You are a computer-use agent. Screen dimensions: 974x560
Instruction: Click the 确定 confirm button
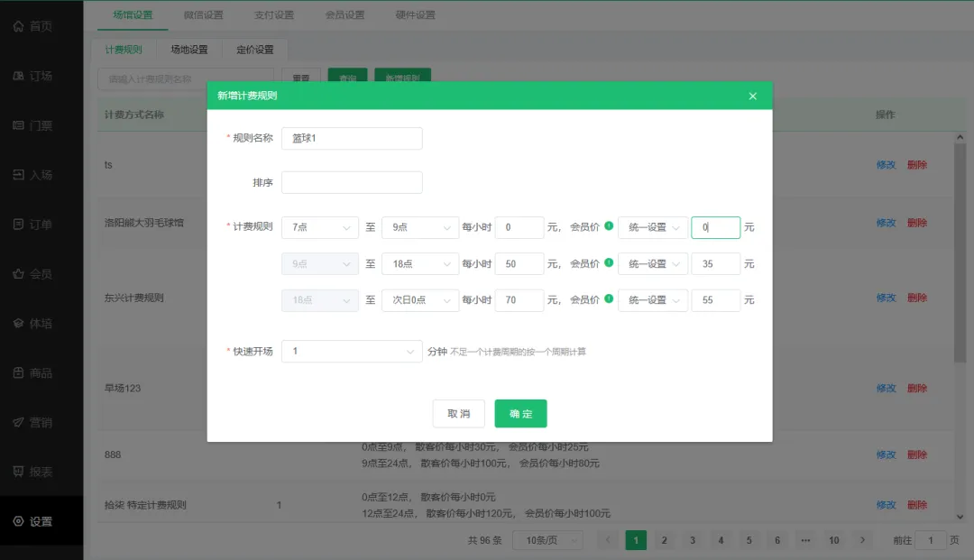[521, 414]
